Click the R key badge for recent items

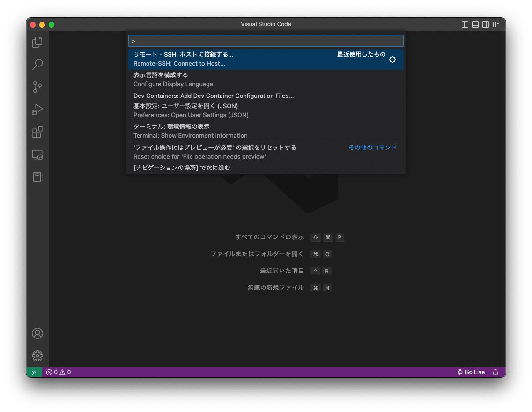tap(327, 271)
